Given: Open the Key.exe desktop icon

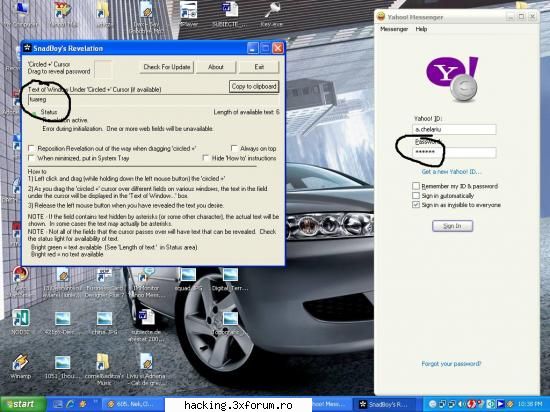Looking at the screenshot, I should click(272, 14).
